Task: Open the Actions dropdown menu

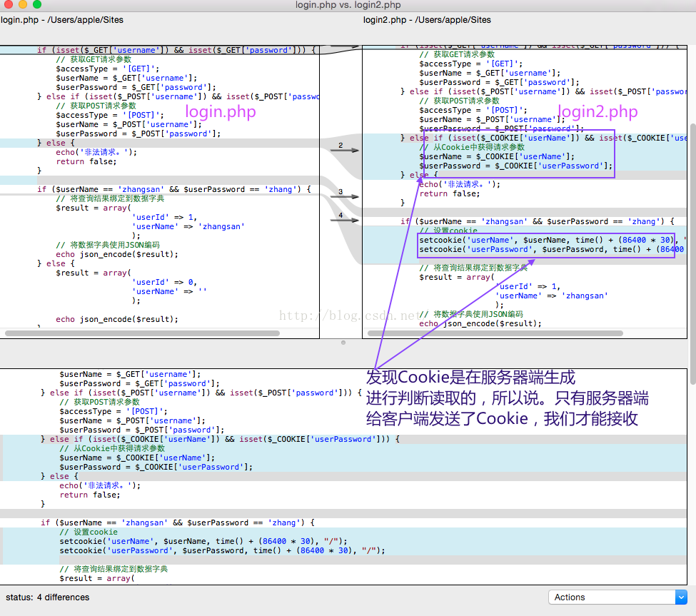Action: [x=617, y=597]
